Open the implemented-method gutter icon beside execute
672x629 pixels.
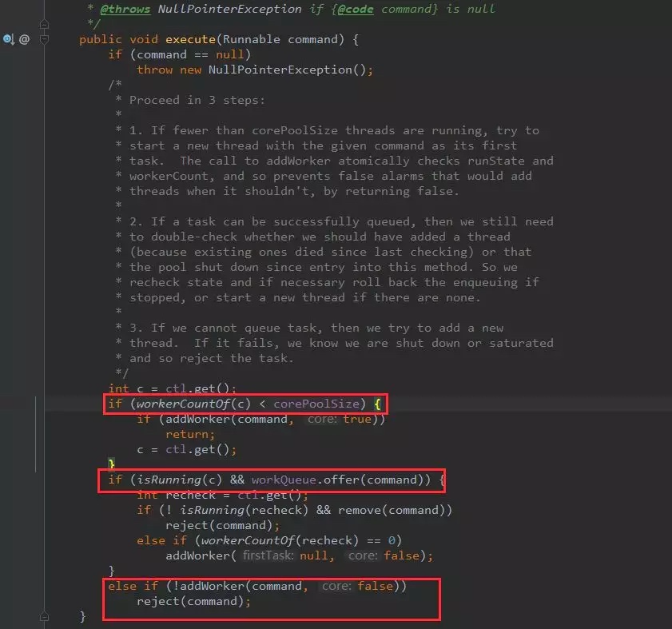click(9, 39)
